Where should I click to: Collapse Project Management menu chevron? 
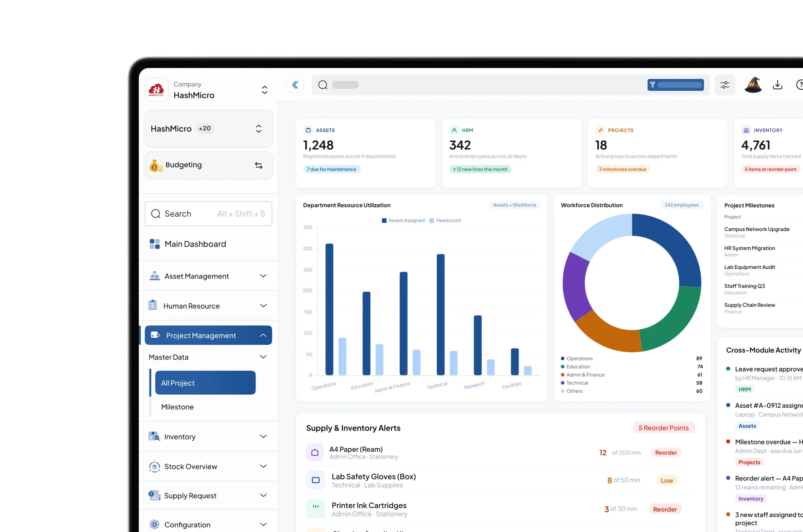[263, 335]
